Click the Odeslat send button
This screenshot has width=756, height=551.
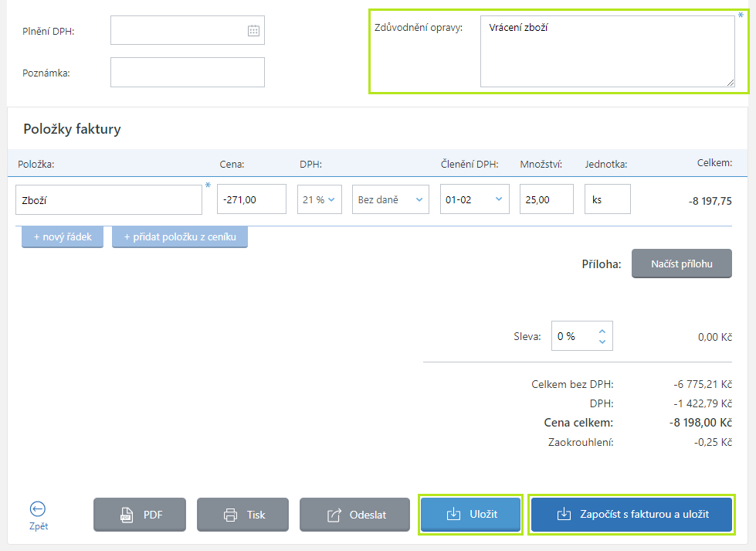click(354, 515)
